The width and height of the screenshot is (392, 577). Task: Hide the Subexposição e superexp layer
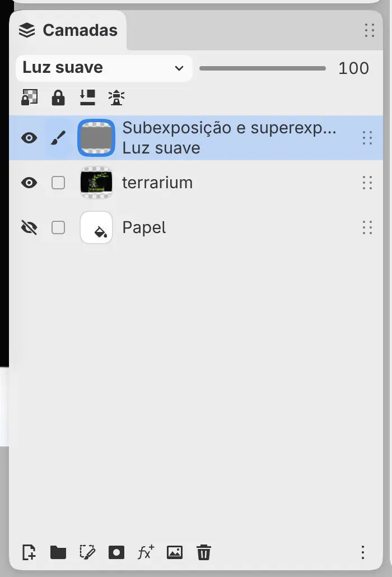point(29,138)
